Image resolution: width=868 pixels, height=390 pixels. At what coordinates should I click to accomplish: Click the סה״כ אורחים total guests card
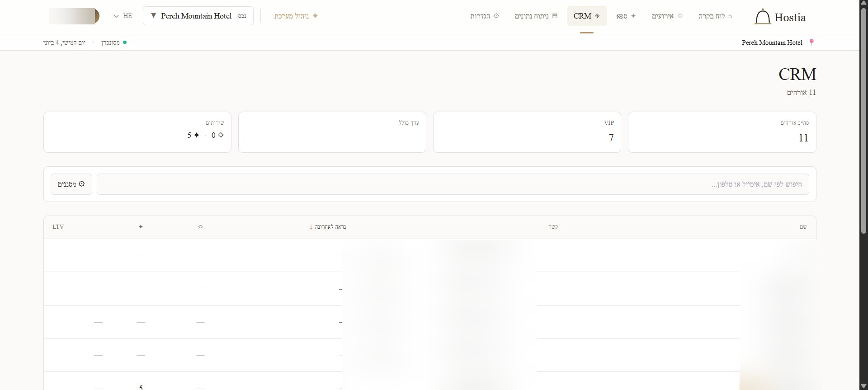coord(722,132)
